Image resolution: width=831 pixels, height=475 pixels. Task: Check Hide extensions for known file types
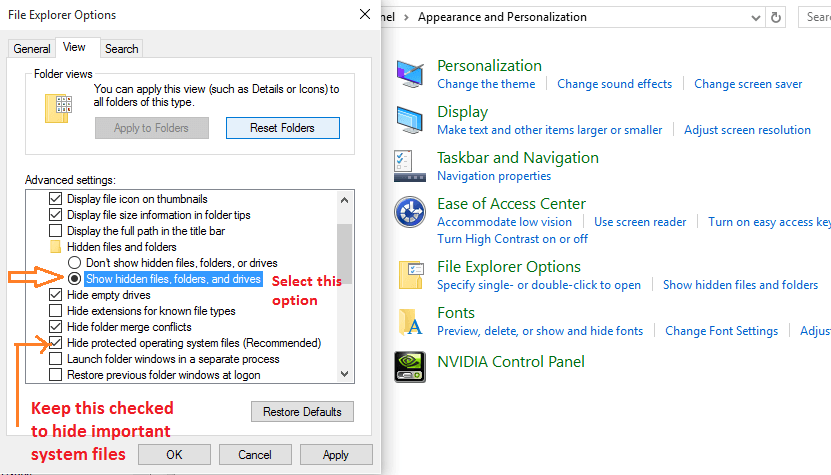click(55, 311)
